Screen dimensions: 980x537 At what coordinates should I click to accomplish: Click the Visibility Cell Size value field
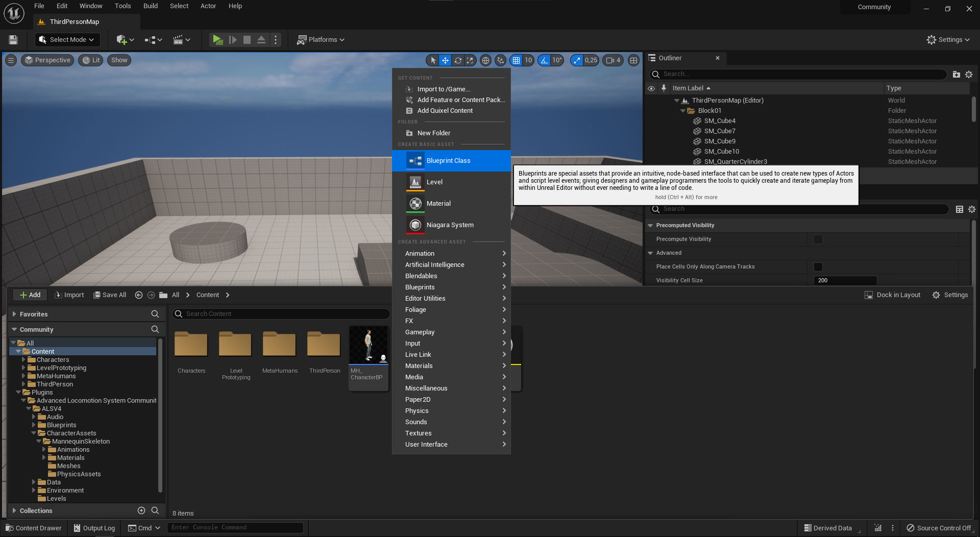click(x=845, y=281)
